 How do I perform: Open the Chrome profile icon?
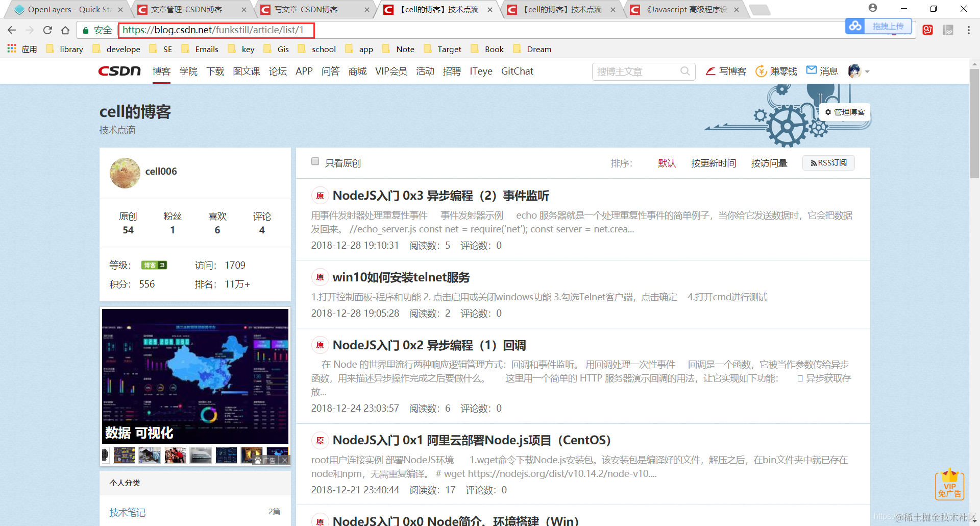tap(873, 8)
